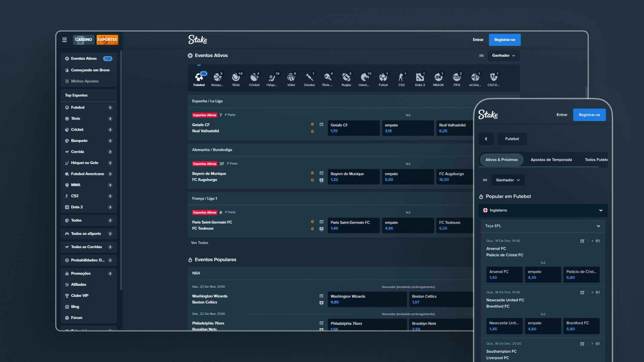Open the Afiliados sidebar entry
Viewport: 644px width, 362px height.
tap(89, 285)
